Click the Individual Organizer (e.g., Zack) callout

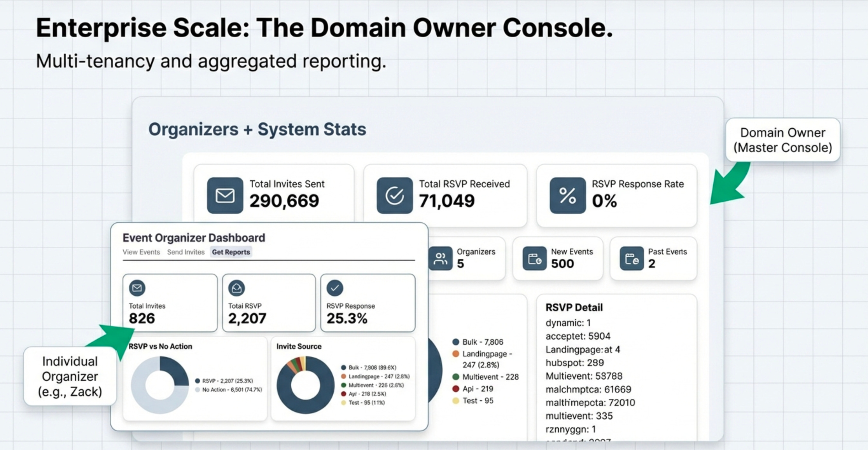tap(70, 376)
